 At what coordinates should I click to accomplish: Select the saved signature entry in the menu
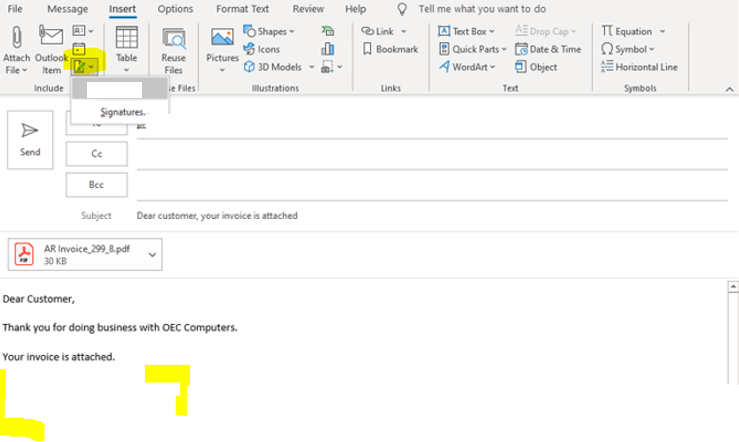pos(120,90)
